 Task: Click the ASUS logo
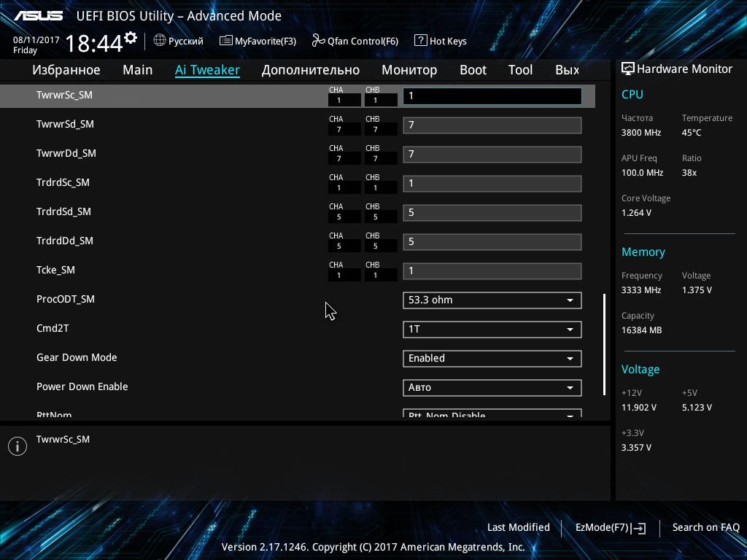38,16
